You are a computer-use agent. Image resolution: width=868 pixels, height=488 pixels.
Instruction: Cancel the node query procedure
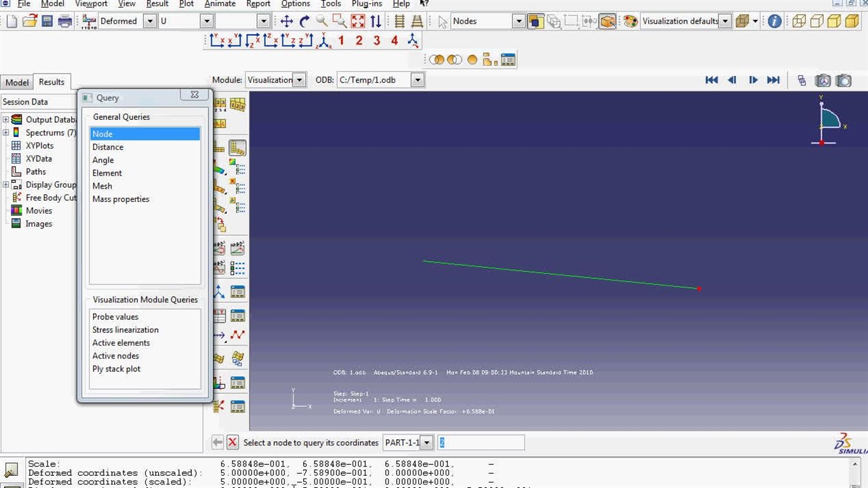click(233, 443)
